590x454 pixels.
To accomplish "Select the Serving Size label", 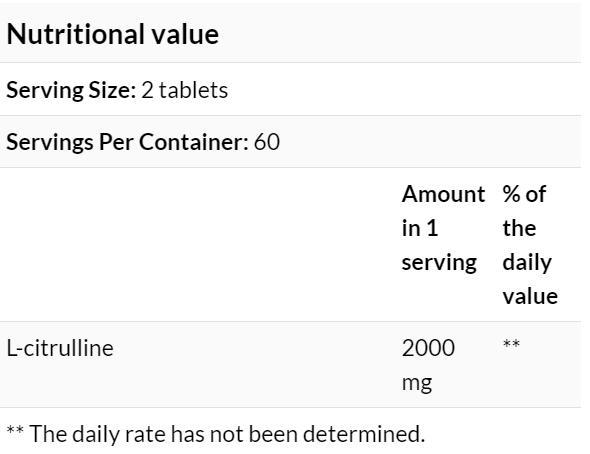I will (x=71, y=90).
